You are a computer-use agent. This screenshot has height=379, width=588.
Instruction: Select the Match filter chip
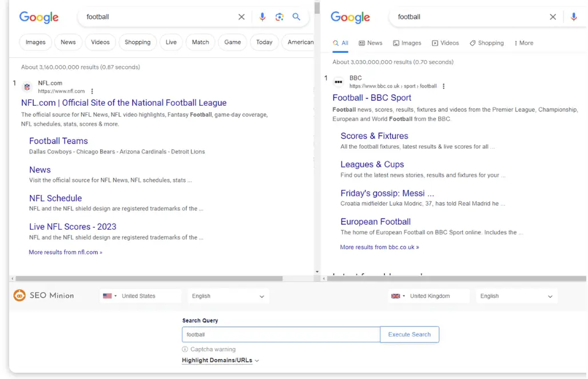click(201, 42)
